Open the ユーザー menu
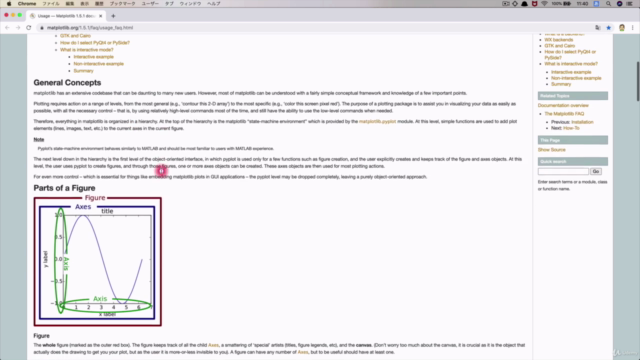This screenshot has width=640, height=360. pos(150,4)
